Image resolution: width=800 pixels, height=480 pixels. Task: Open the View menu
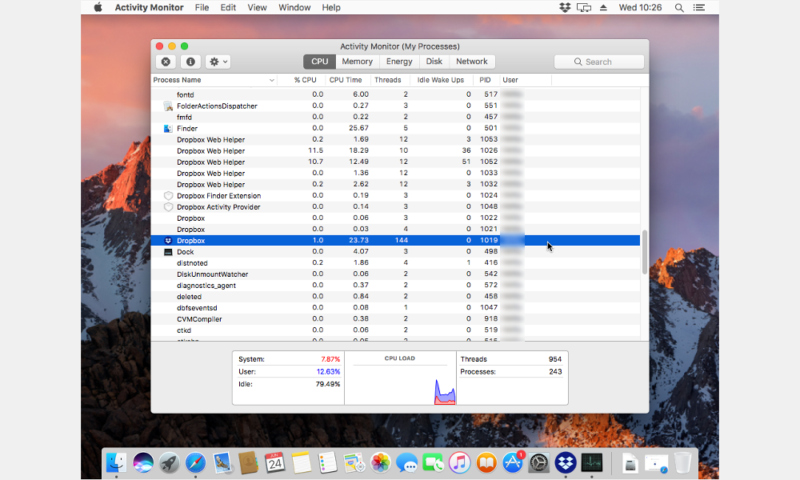point(257,7)
